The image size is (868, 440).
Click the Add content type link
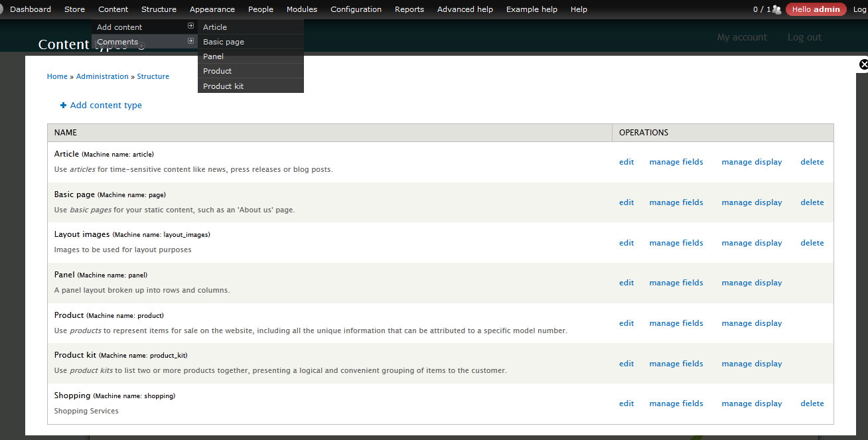pos(106,105)
